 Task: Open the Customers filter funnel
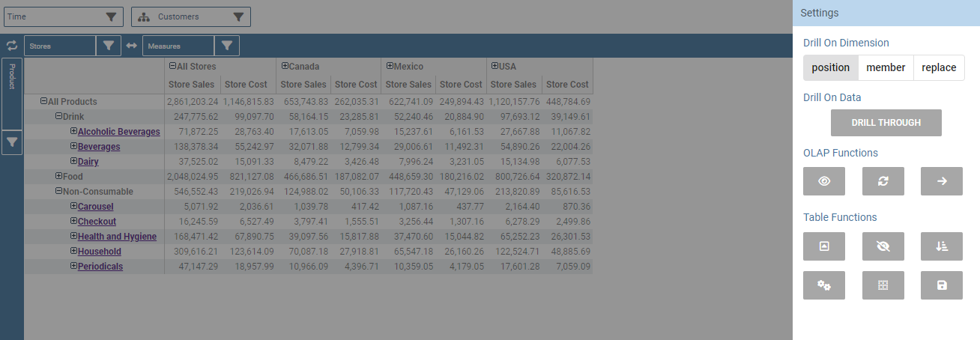[x=238, y=16]
